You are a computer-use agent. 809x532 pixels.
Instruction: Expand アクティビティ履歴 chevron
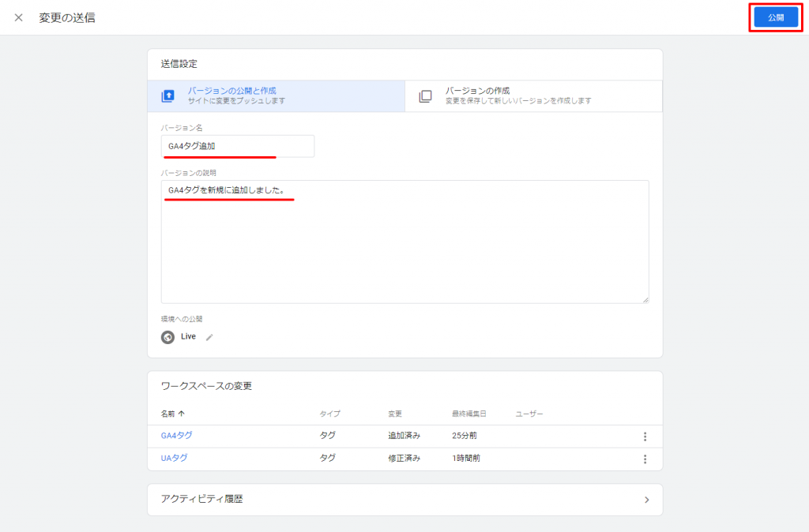pos(646,500)
